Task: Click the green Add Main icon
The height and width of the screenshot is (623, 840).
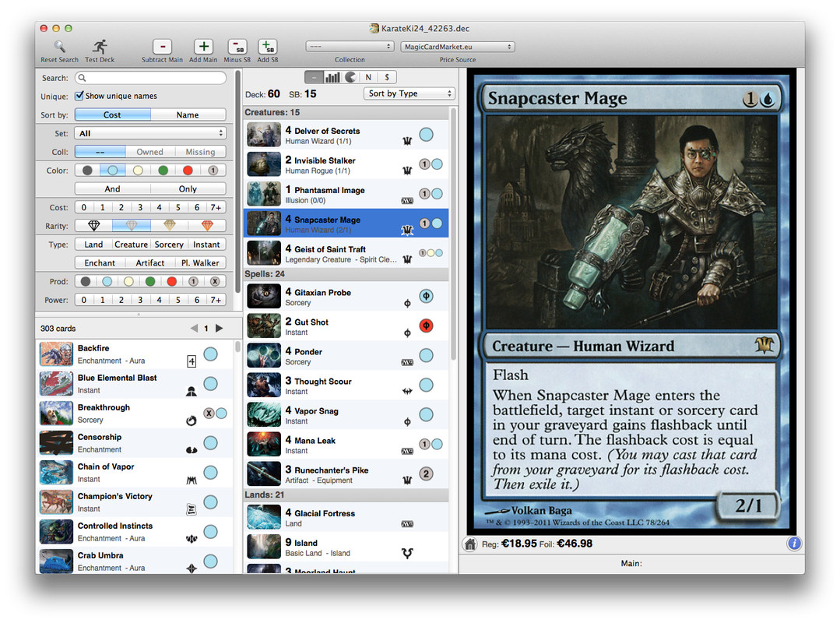Action: (202, 47)
